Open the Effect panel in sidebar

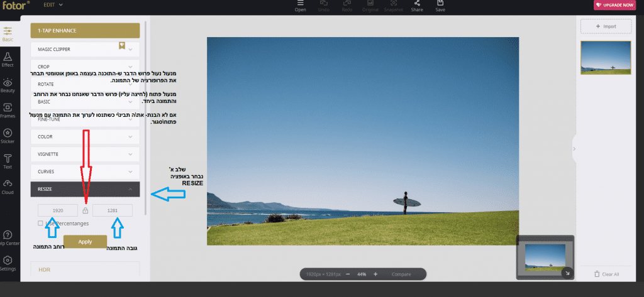(x=8, y=59)
